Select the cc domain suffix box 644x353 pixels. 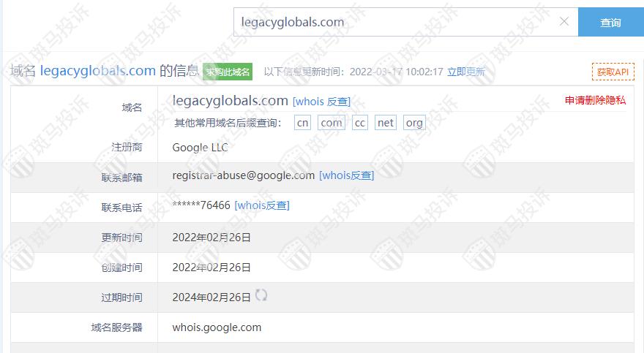pyautogui.click(x=360, y=123)
